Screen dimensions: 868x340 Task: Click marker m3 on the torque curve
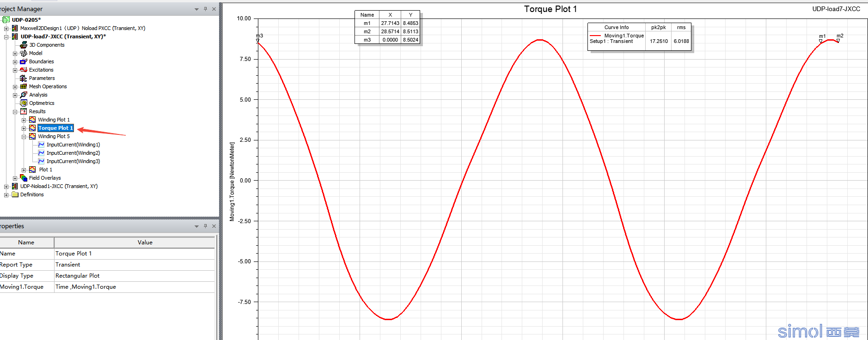tap(258, 41)
